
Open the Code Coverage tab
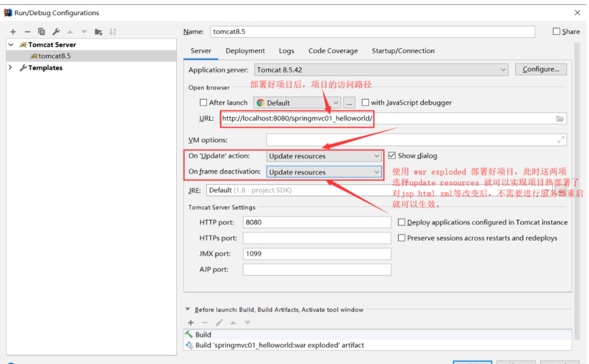click(333, 51)
